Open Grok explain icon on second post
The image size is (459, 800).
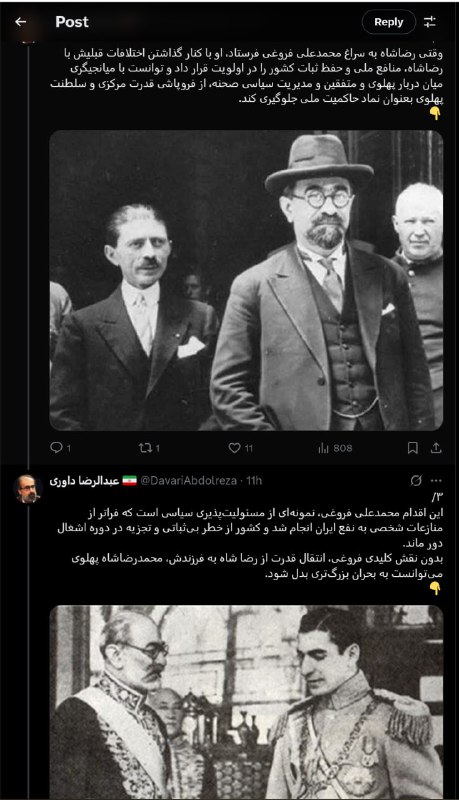click(x=416, y=481)
